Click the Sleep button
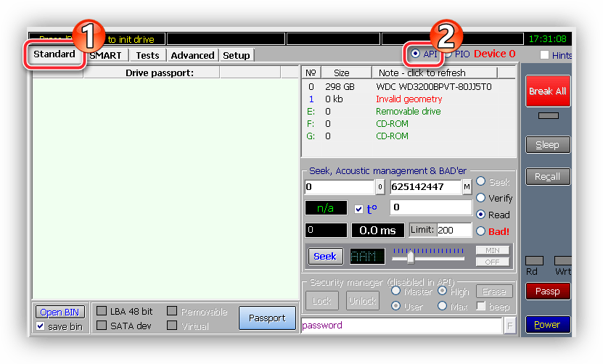Viewport: 603px width, 364px height. point(548,145)
